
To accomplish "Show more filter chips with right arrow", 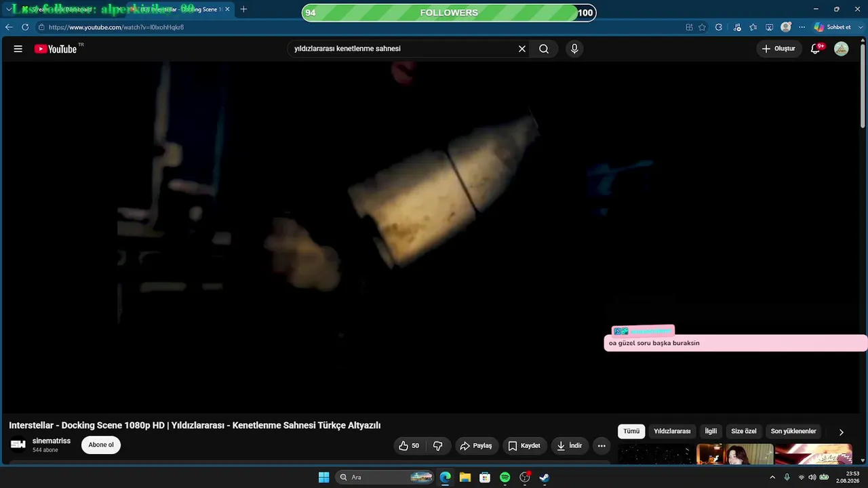I will [x=842, y=432].
